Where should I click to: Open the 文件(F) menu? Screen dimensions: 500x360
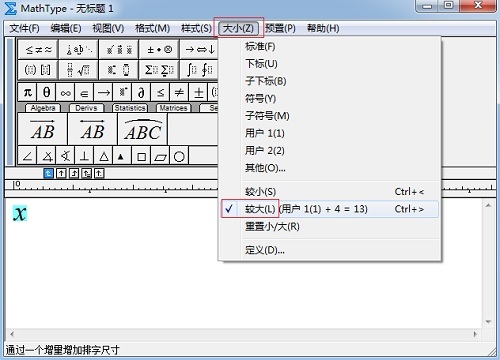point(24,28)
